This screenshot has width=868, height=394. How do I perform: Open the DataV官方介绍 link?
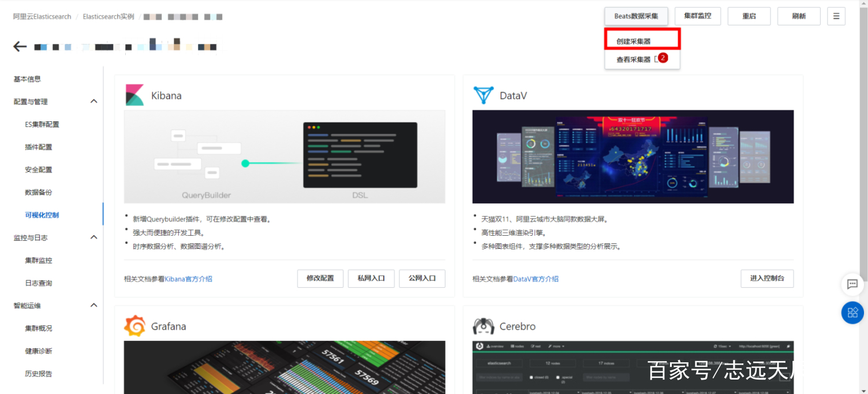[x=536, y=279]
